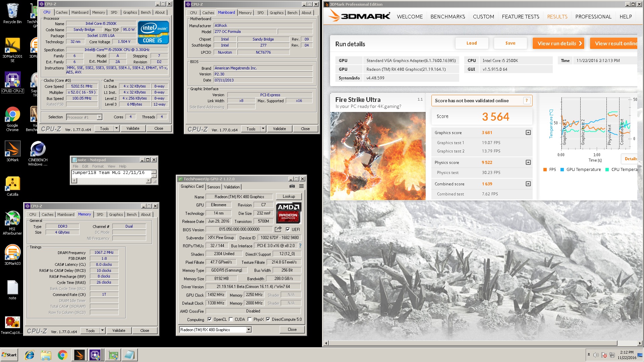Click the Save button in 3DMark Run details
The height and width of the screenshot is (362, 644).
click(510, 43)
